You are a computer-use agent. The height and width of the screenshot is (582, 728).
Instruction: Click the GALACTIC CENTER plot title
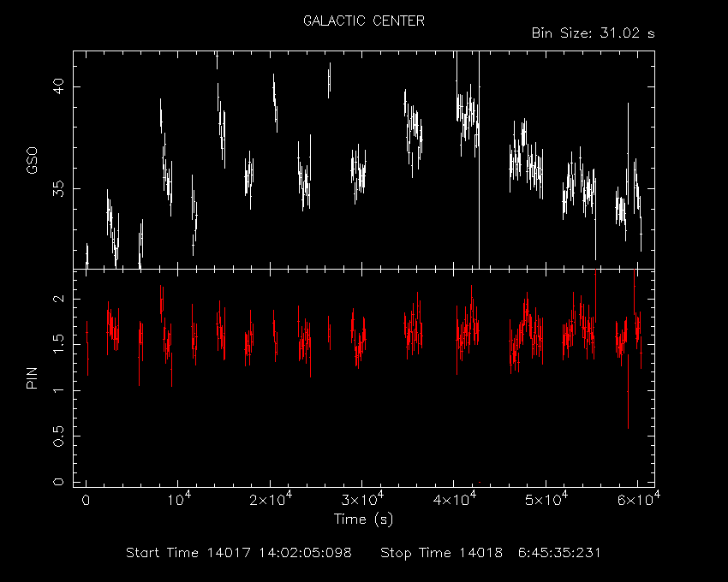click(x=363, y=21)
